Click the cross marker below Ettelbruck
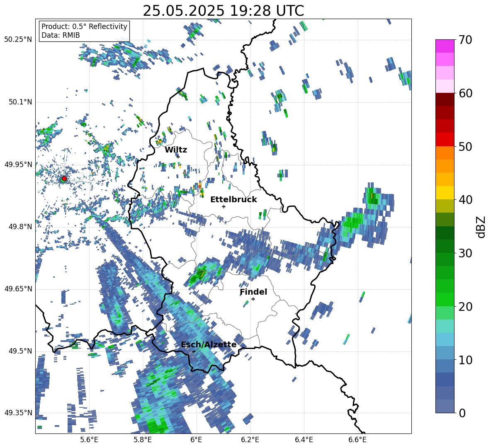 click(x=224, y=206)
